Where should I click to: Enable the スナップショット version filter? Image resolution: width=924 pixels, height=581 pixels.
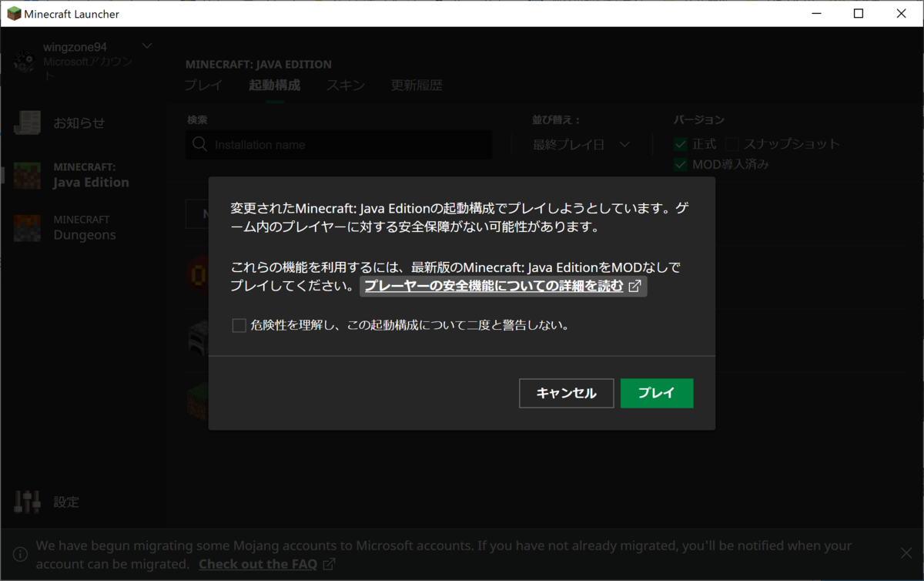tap(731, 143)
